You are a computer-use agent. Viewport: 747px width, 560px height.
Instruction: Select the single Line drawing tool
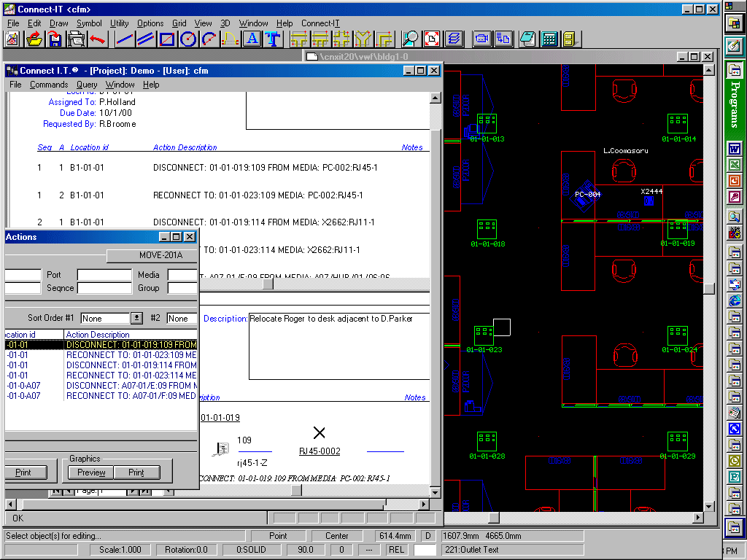(x=124, y=39)
